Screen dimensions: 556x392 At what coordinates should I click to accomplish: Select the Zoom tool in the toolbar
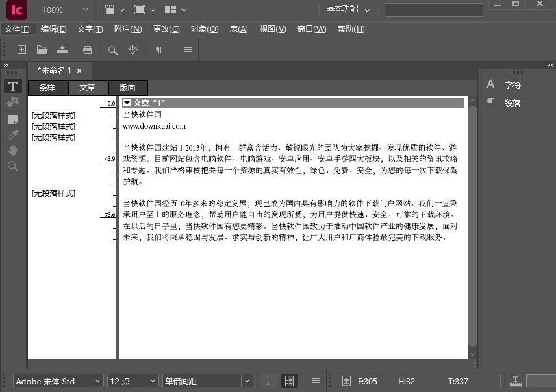(x=12, y=167)
